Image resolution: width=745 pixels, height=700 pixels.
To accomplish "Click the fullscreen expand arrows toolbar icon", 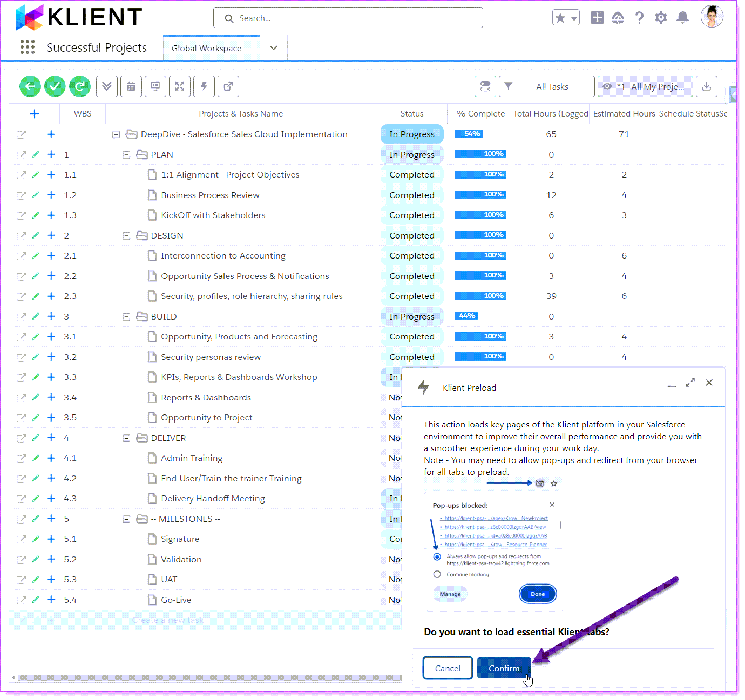I will click(x=180, y=86).
